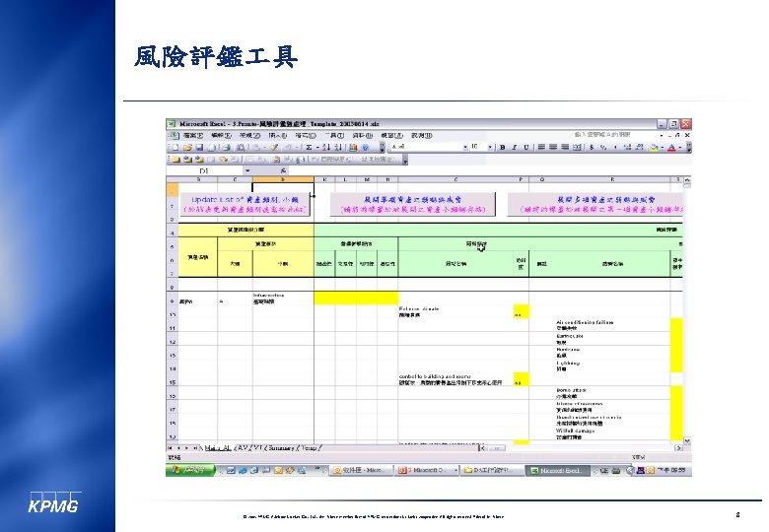This screenshot has width=769, height=532.
Task: Click the Align Left icon
Action: (541, 147)
